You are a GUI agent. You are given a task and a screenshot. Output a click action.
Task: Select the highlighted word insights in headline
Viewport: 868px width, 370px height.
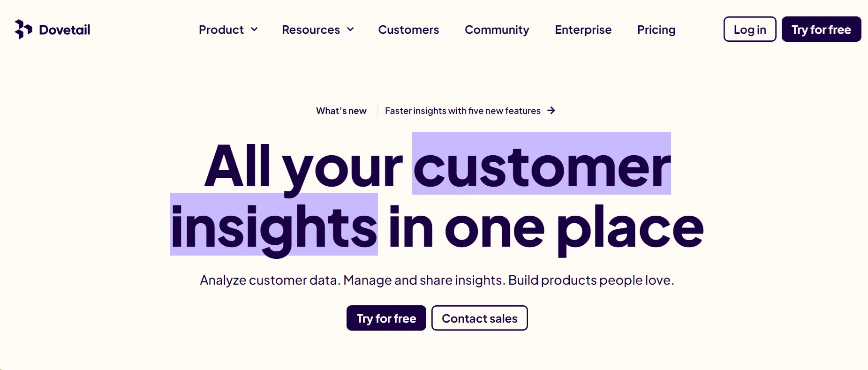[x=273, y=225]
